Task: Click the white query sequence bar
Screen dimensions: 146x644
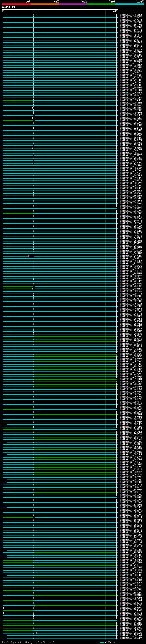Action: point(60,9)
